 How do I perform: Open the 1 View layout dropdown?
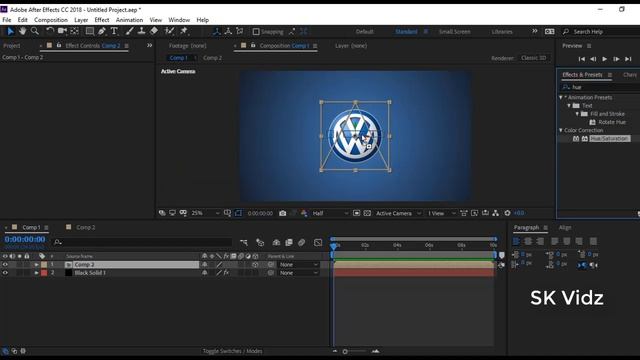click(441, 213)
